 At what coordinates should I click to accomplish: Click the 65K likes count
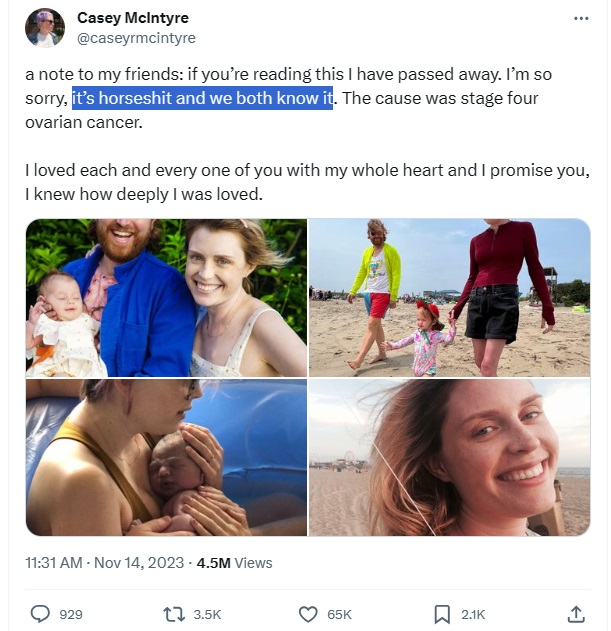[x=340, y=614]
